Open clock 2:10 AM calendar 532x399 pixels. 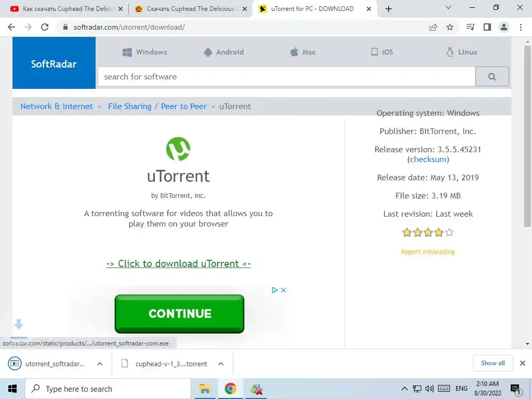coord(487,389)
